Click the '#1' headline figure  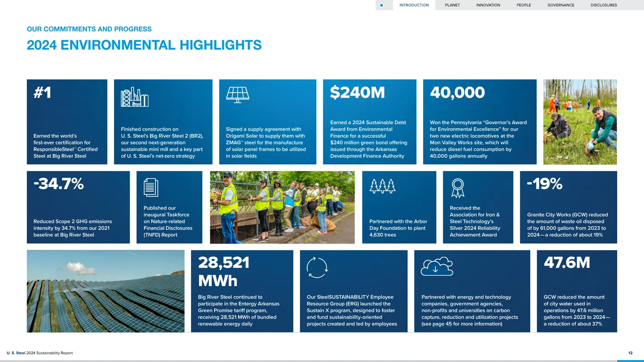[x=42, y=93]
